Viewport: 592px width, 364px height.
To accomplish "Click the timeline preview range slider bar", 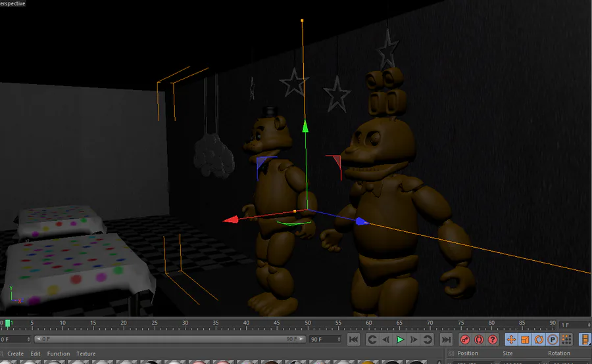I will pyautogui.click(x=170, y=339).
